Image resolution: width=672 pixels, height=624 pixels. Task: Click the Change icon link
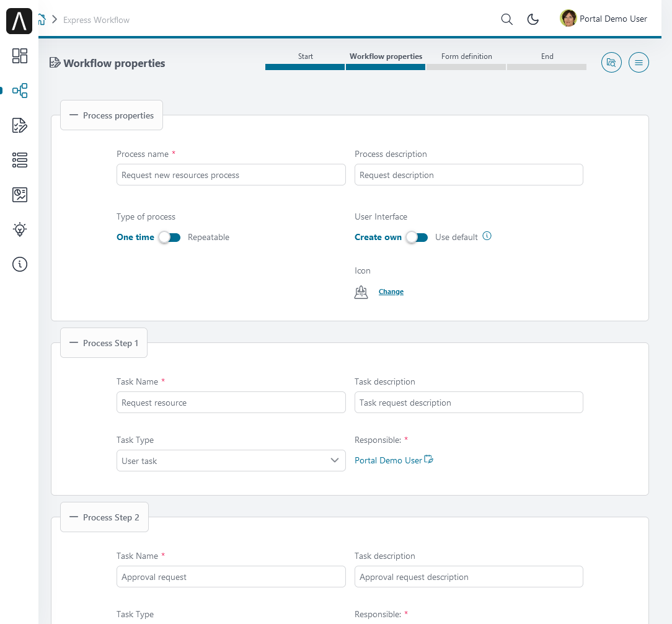pos(391,292)
